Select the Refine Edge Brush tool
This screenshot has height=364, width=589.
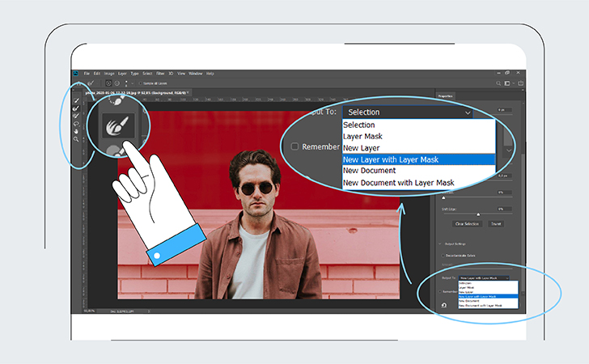click(x=77, y=109)
